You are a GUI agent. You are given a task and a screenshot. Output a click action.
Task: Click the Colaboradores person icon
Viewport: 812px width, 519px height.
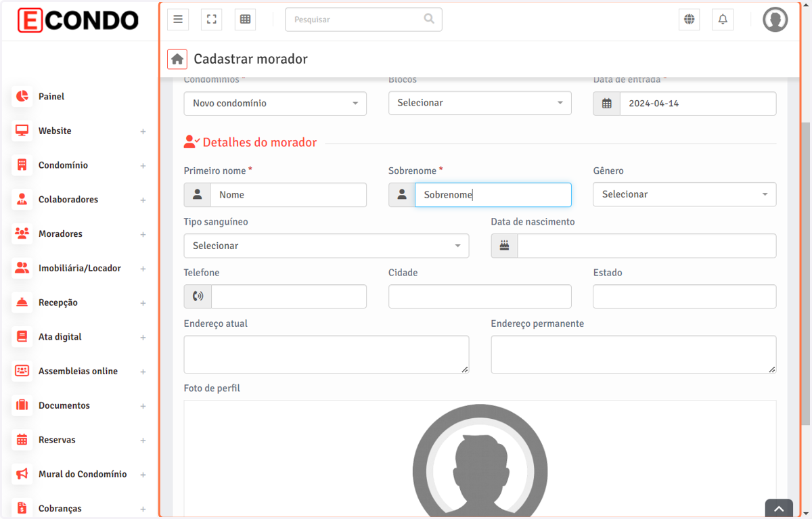tap(22, 200)
